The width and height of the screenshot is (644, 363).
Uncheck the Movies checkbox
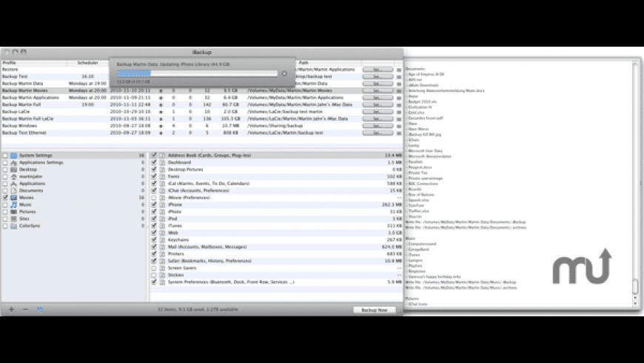pyautogui.click(x=5, y=198)
